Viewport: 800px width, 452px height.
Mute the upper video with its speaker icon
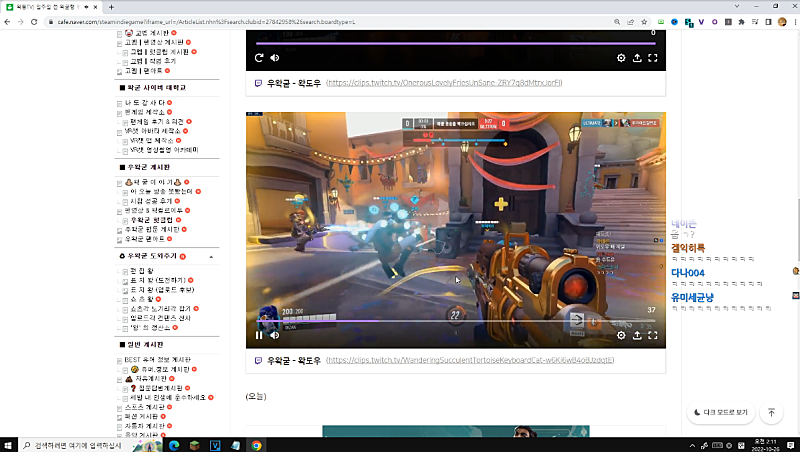(274, 58)
